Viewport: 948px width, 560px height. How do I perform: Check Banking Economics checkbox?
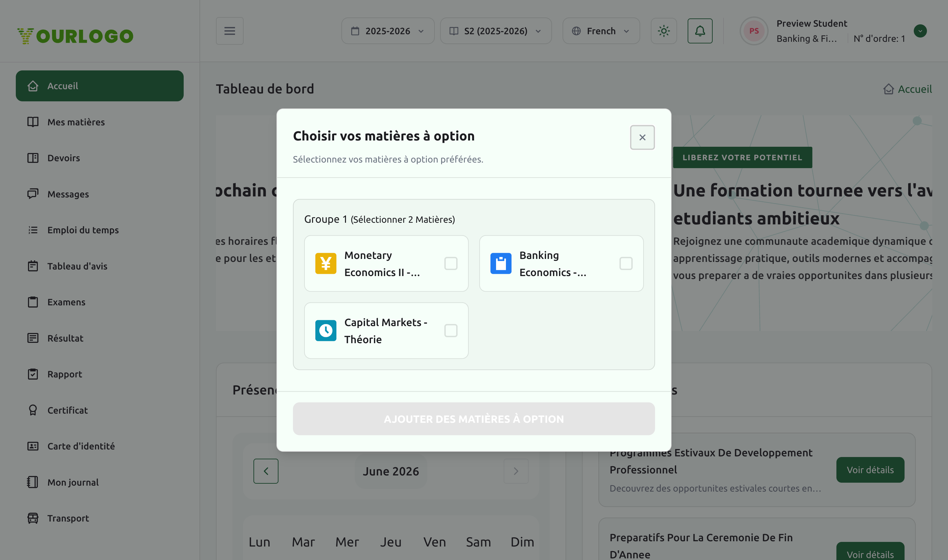click(626, 264)
